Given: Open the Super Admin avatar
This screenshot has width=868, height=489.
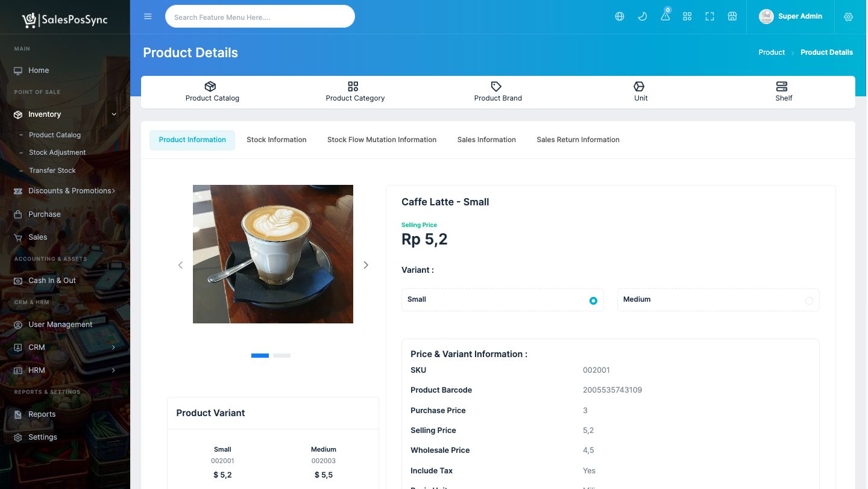Looking at the screenshot, I should click(x=766, y=17).
